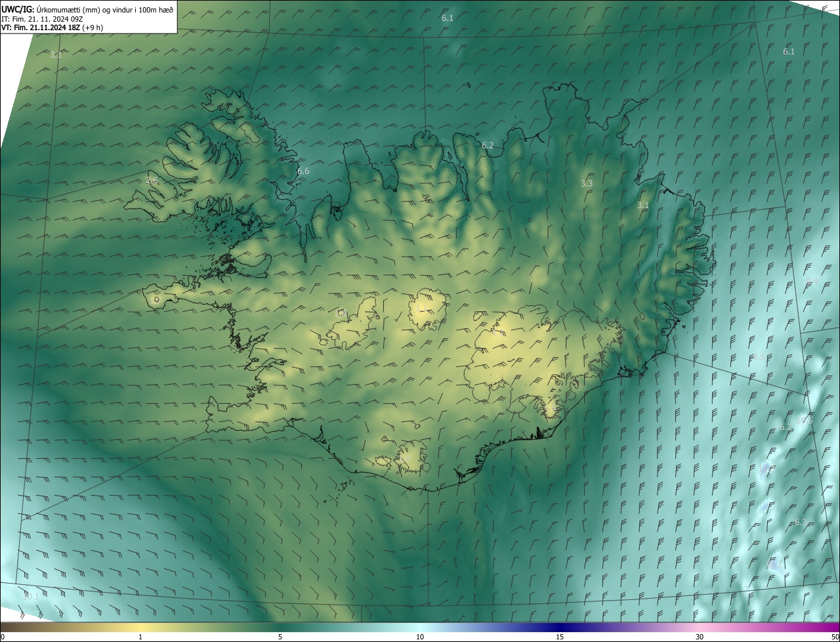Click the 1 tick on the color scale
Image resolution: width=840 pixels, height=642 pixels.
click(140, 637)
